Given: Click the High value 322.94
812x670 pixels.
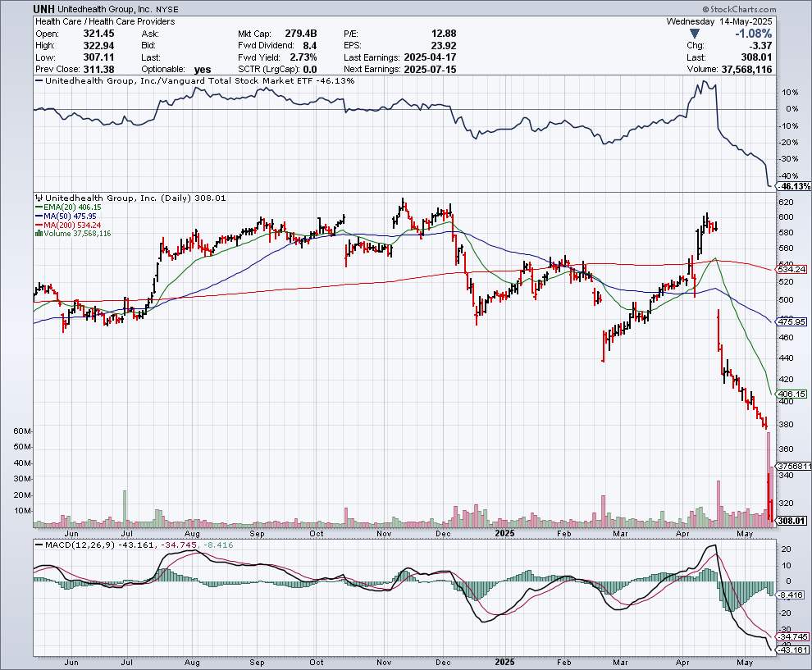Looking at the screenshot, I should 99,45.
